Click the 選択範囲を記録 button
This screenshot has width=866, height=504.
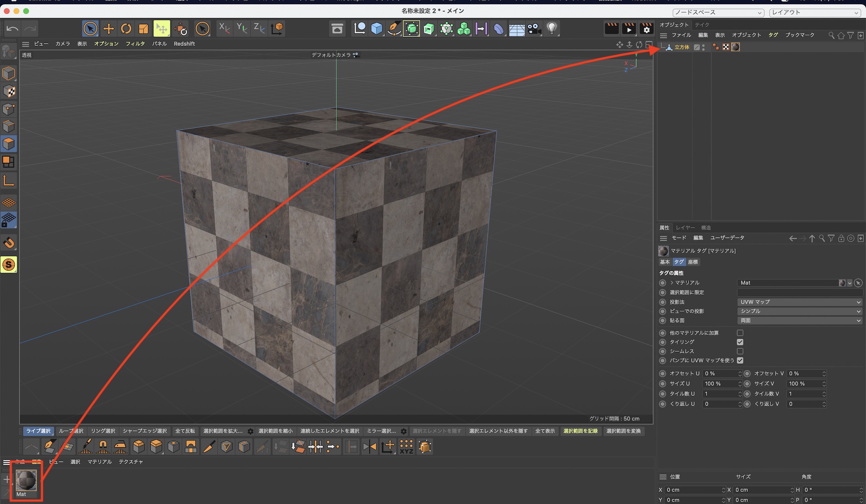pos(580,431)
